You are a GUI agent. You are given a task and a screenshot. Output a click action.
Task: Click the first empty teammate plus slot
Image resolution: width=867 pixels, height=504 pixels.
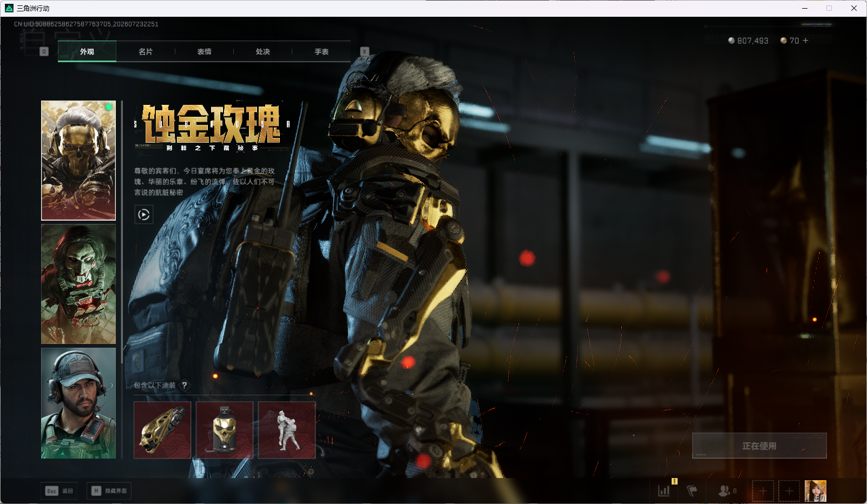coord(763,491)
